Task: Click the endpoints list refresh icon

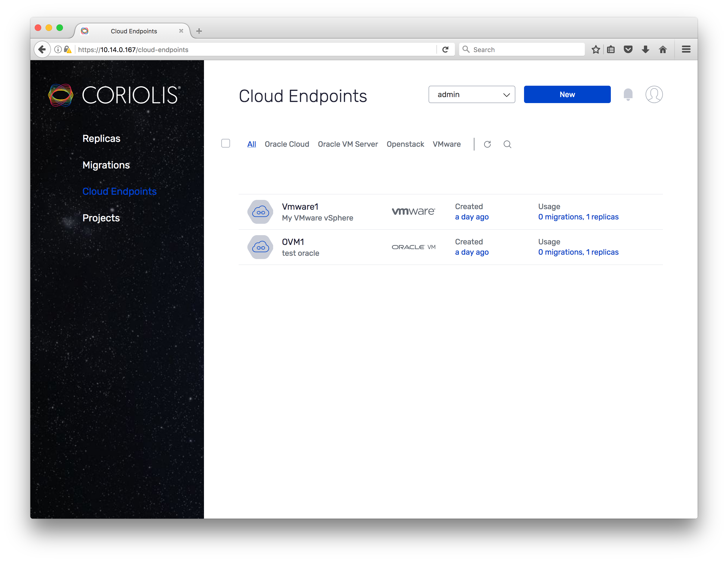Action: click(487, 144)
